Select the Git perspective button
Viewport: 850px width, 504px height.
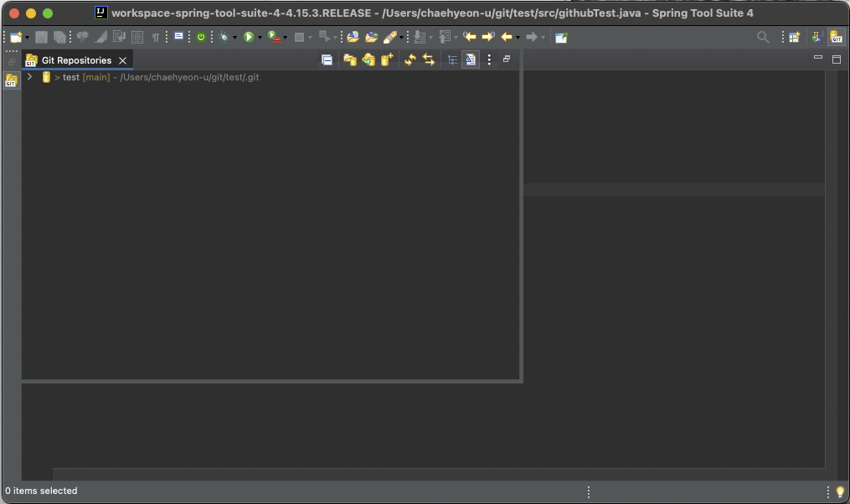pos(837,38)
